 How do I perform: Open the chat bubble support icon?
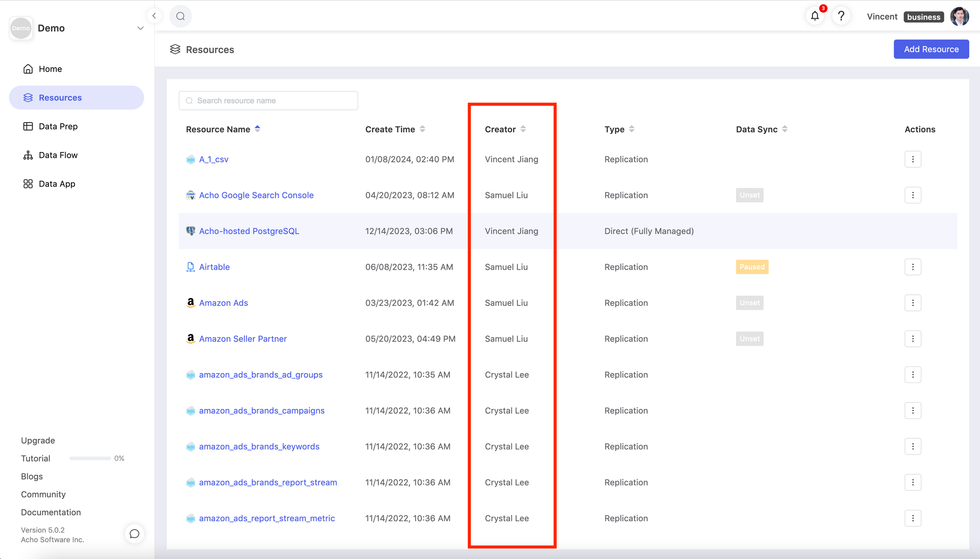pyautogui.click(x=134, y=534)
